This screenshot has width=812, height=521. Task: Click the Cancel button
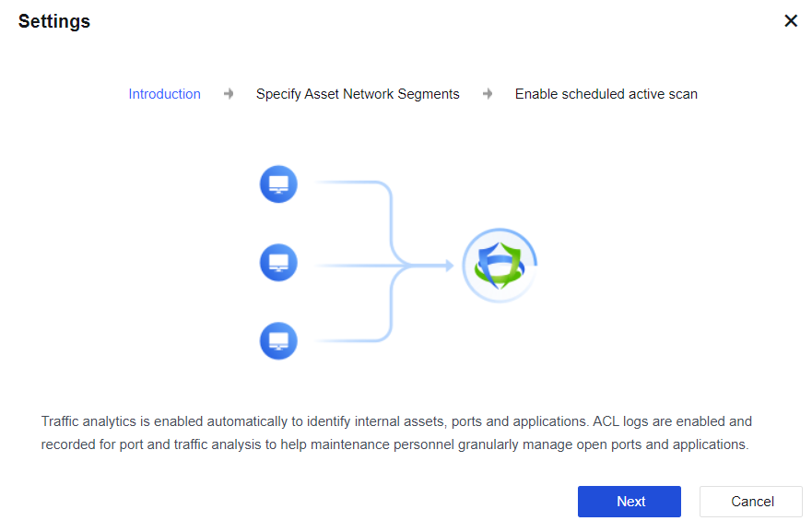(752, 502)
